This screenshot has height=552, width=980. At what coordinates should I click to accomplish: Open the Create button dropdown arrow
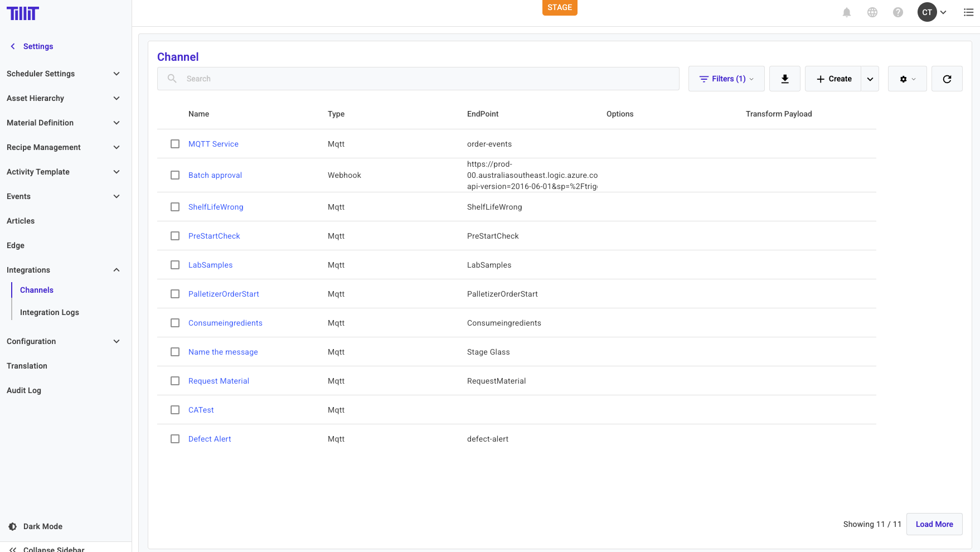[870, 79]
